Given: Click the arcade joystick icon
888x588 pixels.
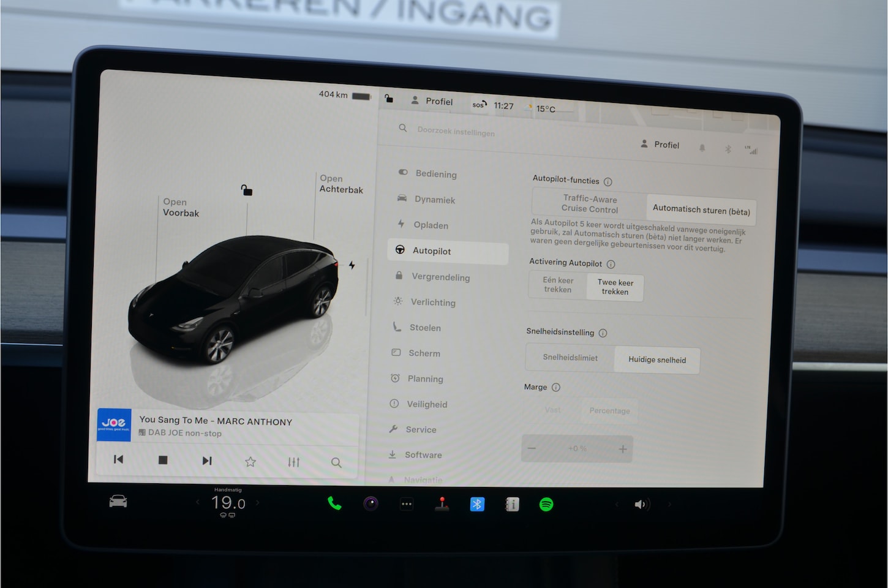Looking at the screenshot, I should pyautogui.click(x=442, y=504).
